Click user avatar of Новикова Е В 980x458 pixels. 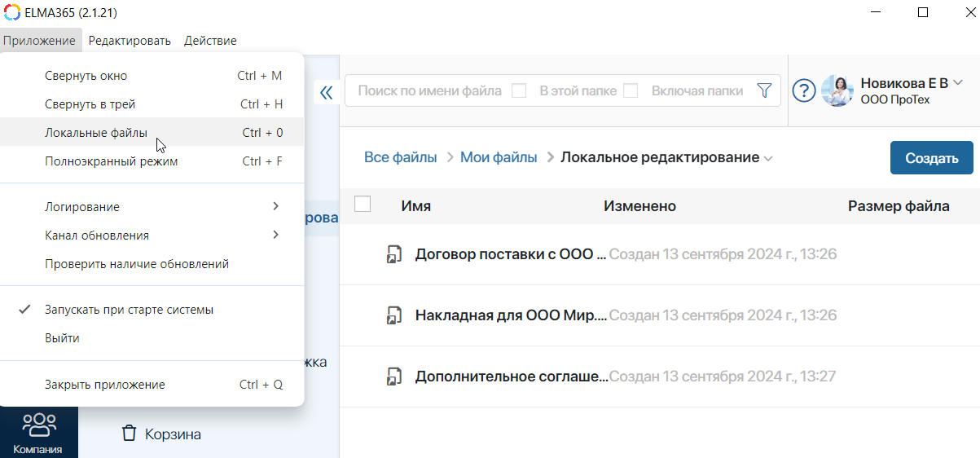[x=837, y=91]
